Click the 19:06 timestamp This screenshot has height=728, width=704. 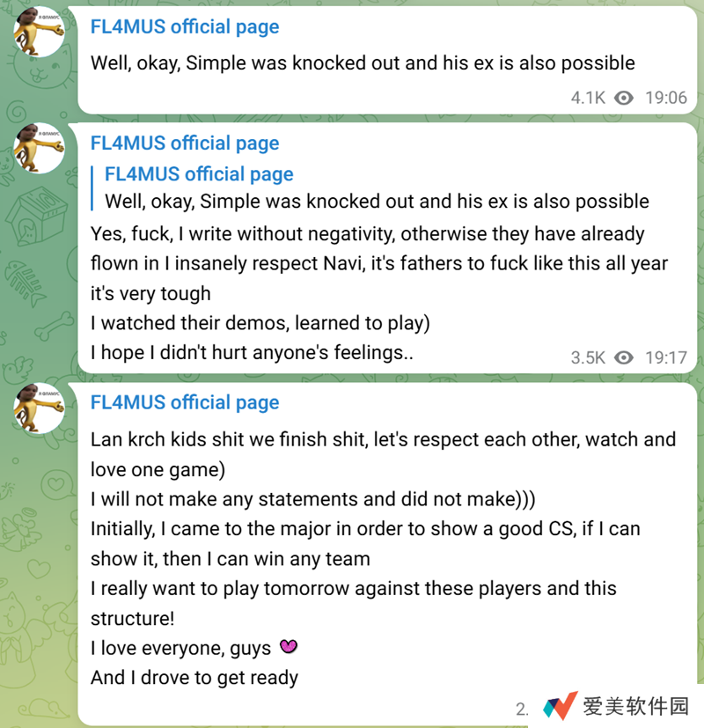point(666,98)
